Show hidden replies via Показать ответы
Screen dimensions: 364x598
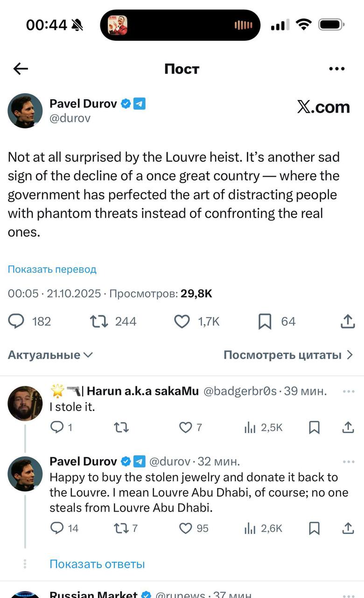(x=97, y=564)
